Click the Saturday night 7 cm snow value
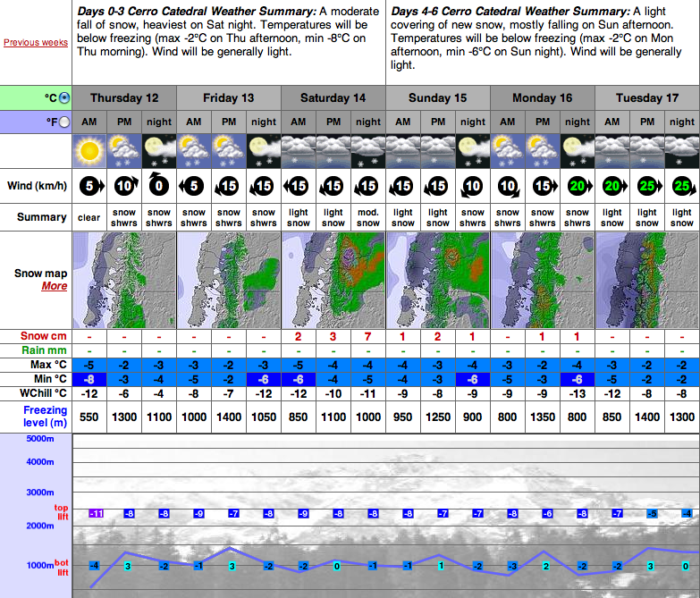 (367, 337)
